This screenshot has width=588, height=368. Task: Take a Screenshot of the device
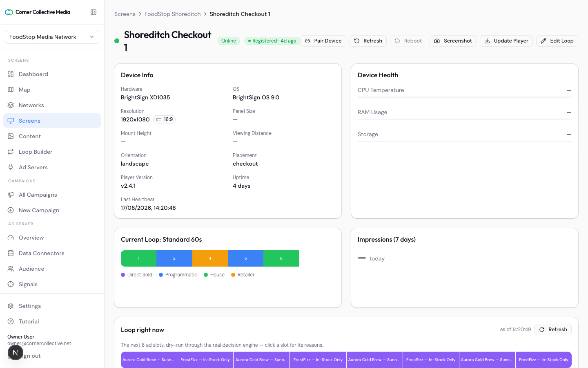pyautogui.click(x=453, y=41)
